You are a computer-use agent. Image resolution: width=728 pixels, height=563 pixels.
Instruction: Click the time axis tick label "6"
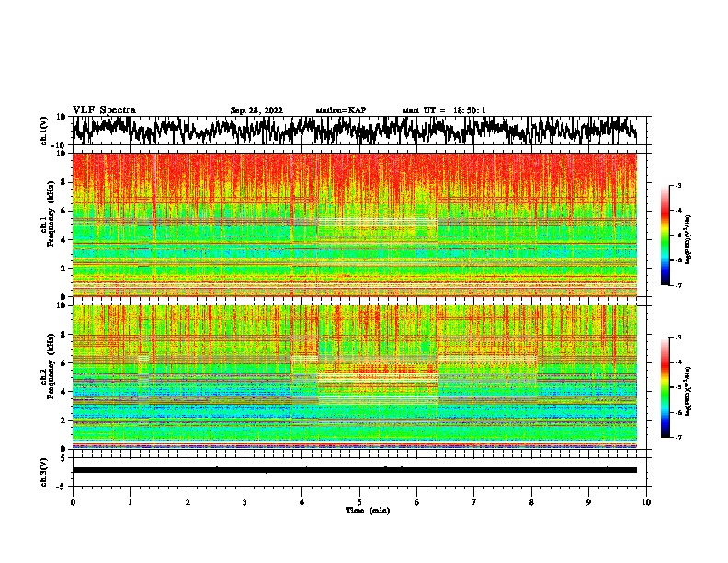click(x=416, y=502)
